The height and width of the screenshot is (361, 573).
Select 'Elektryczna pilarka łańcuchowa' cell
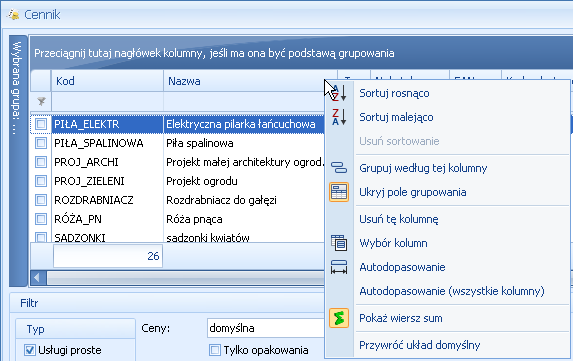[x=244, y=124]
